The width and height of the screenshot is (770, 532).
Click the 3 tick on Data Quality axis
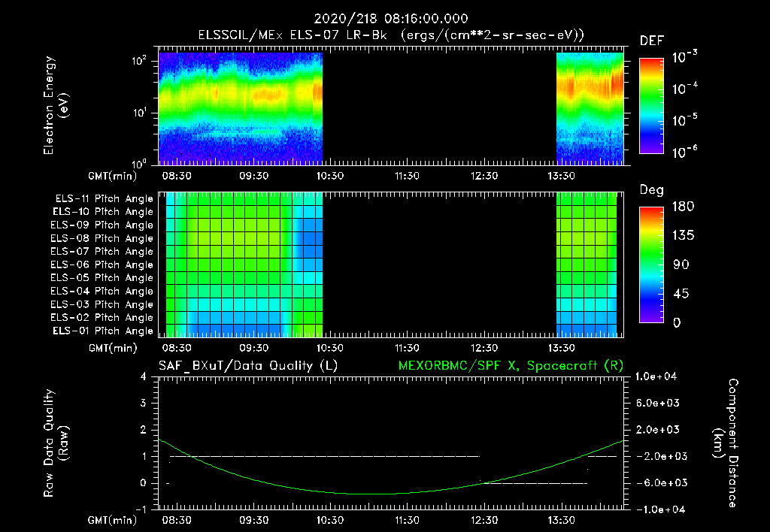point(144,404)
